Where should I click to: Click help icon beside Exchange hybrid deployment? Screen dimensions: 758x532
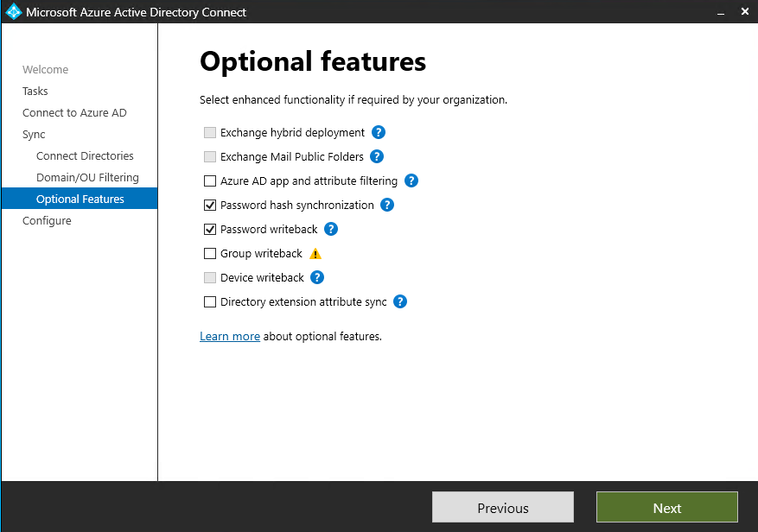point(379,133)
